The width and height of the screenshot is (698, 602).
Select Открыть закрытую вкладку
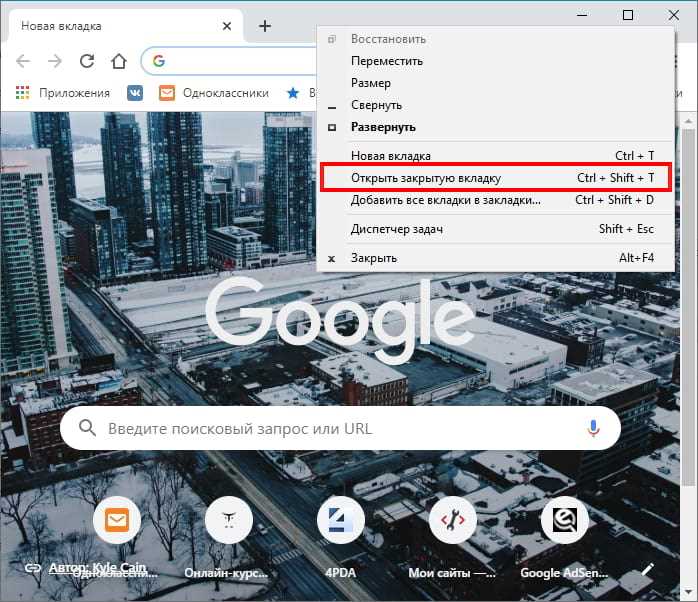click(x=495, y=178)
